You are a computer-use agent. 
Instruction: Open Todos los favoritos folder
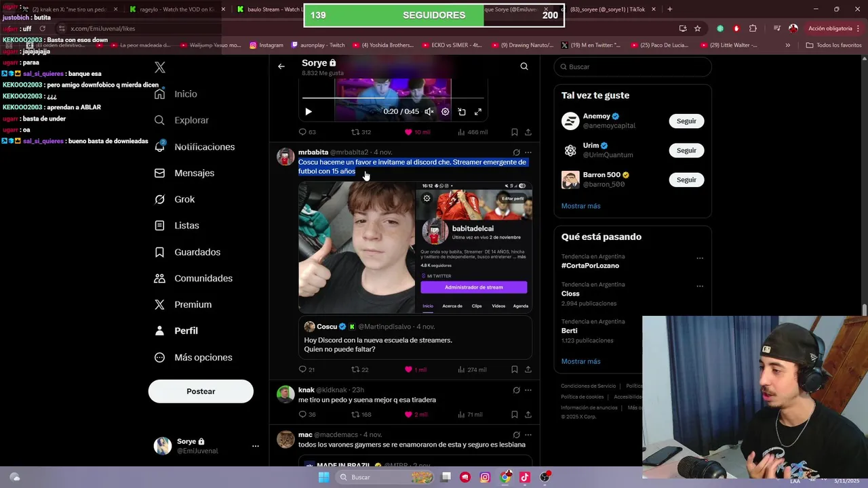(833, 45)
